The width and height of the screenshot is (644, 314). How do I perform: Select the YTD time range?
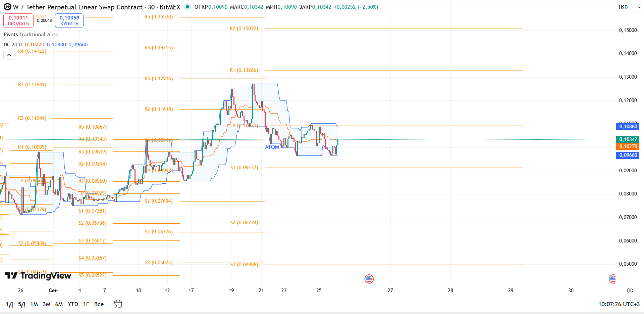coord(73,304)
